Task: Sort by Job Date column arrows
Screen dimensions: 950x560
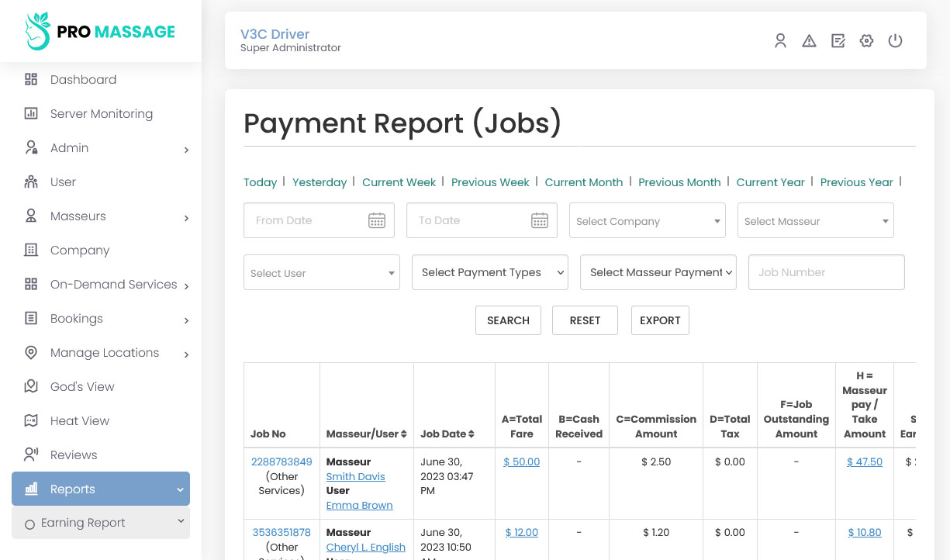Action: 472,434
